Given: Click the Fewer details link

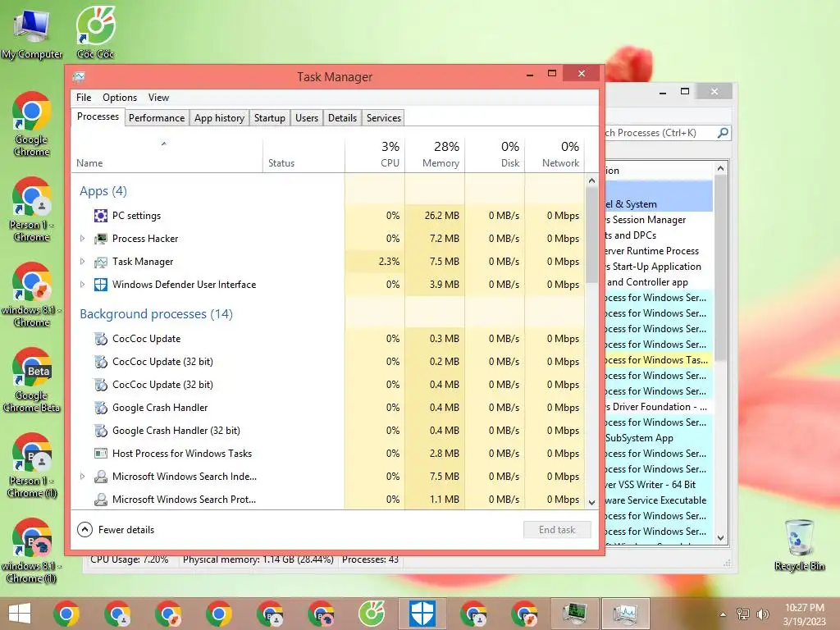Looking at the screenshot, I should (x=126, y=530).
